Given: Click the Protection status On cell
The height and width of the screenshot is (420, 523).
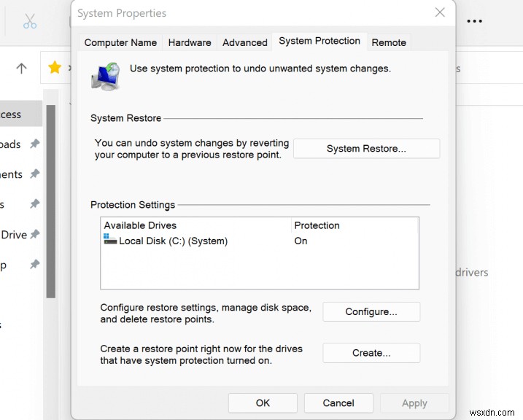Looking at the screenshot, I should [x=301, y=241].
